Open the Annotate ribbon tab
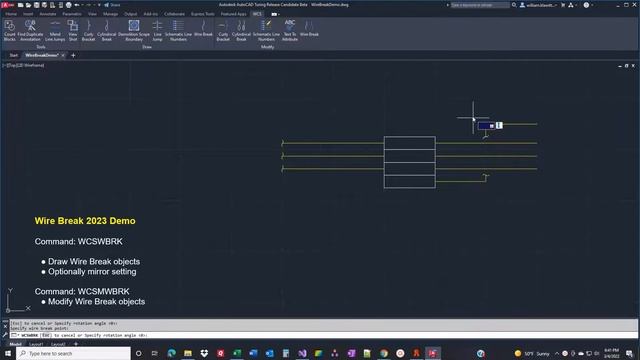Image resolution: width=640 pixels, height=360 pixels. pos(48,14)
